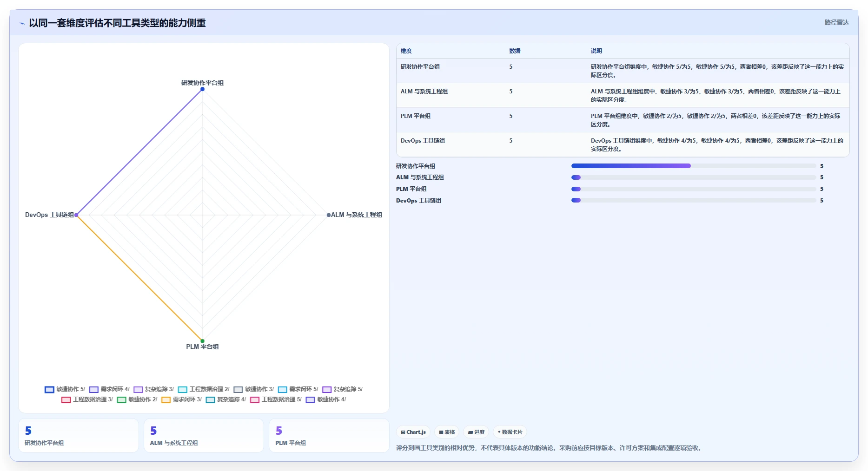
Task: Click the description starting 研发协作平台组维度中
Action: [x=717, y=71]
